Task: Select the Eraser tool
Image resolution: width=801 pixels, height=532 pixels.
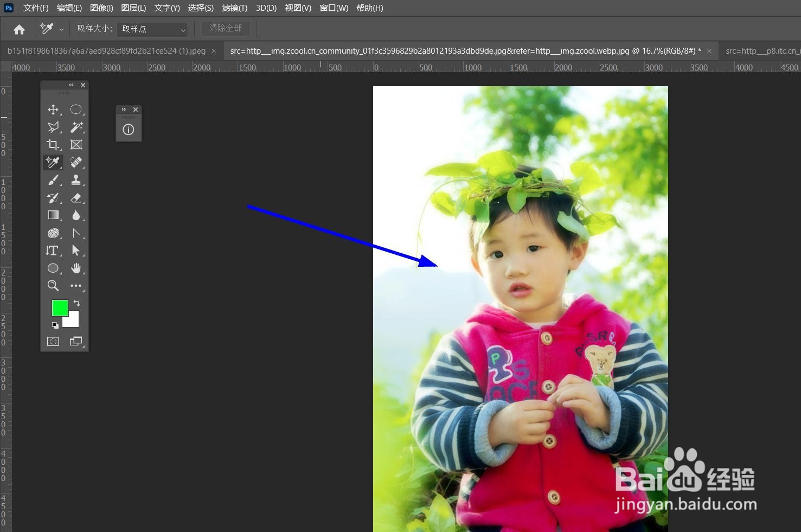Action: pos(76,198)
